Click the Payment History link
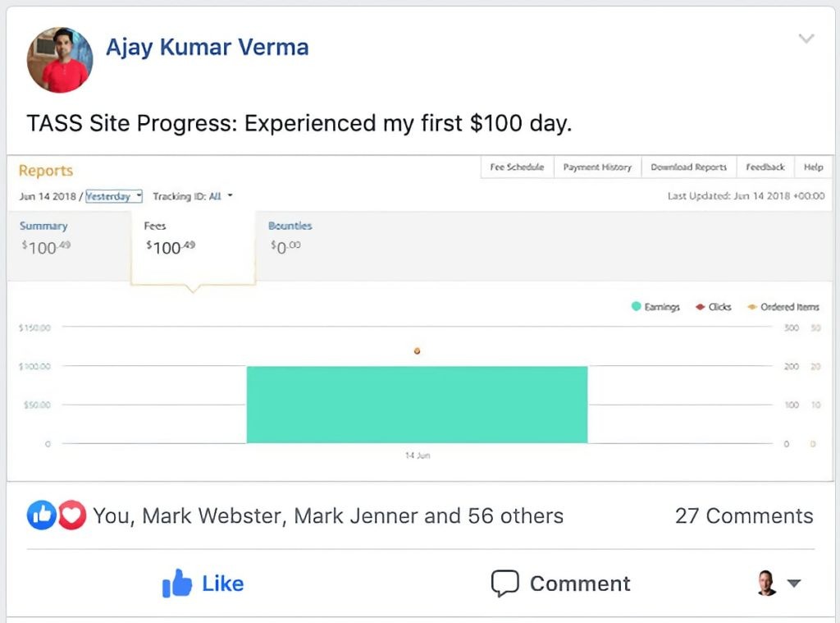 pyautogui.click(x=597, y=167)
